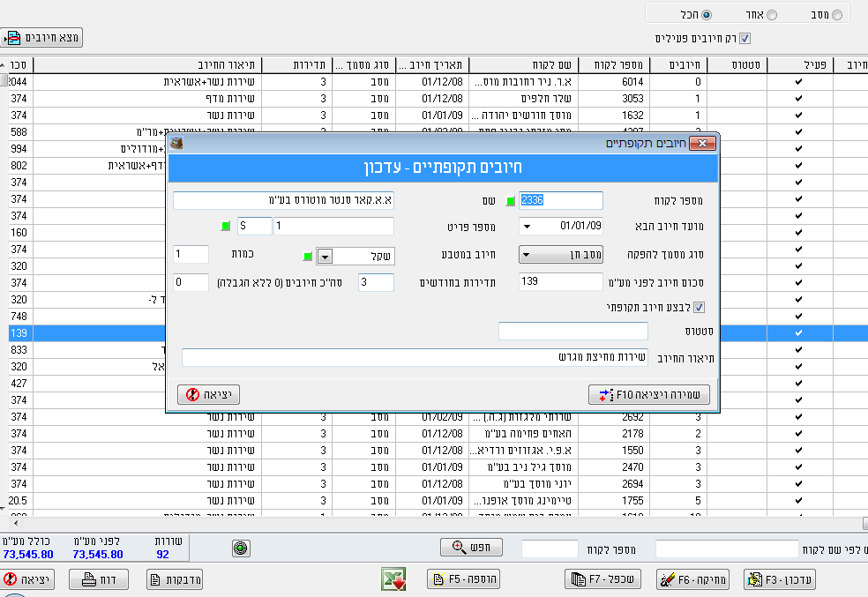868x597 pixels.
Task: Click the F7 - שכפל button
Action: coord(602,579)
